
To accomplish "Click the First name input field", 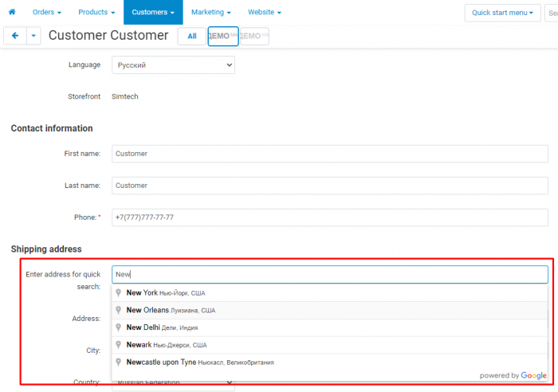I will [330, 154].
